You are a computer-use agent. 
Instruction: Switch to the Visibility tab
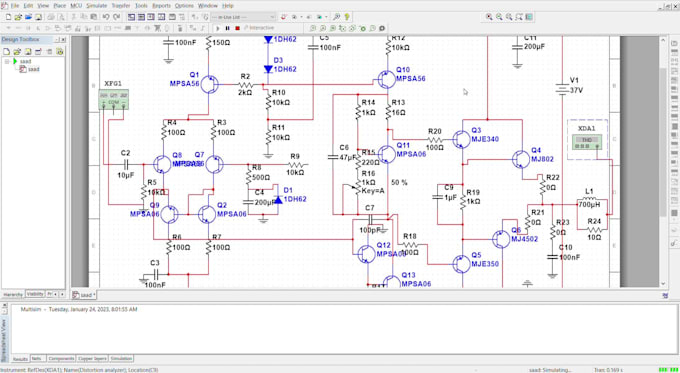[35, 294]
